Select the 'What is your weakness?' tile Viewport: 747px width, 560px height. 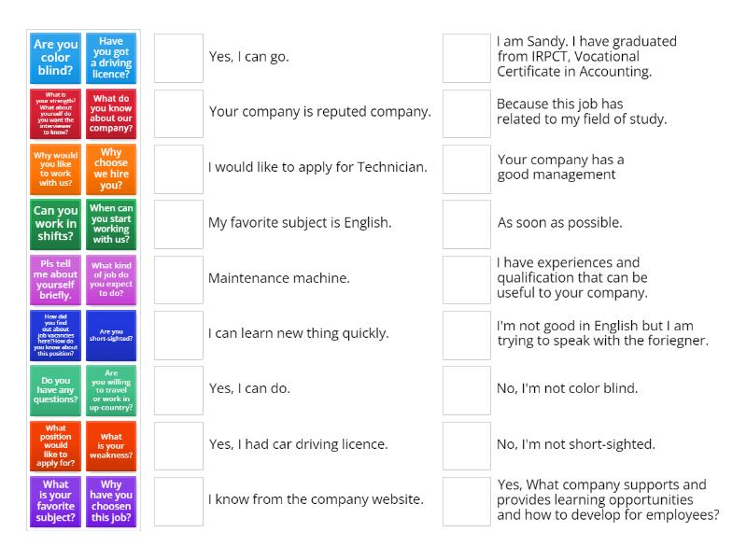[x=110, y=444]
